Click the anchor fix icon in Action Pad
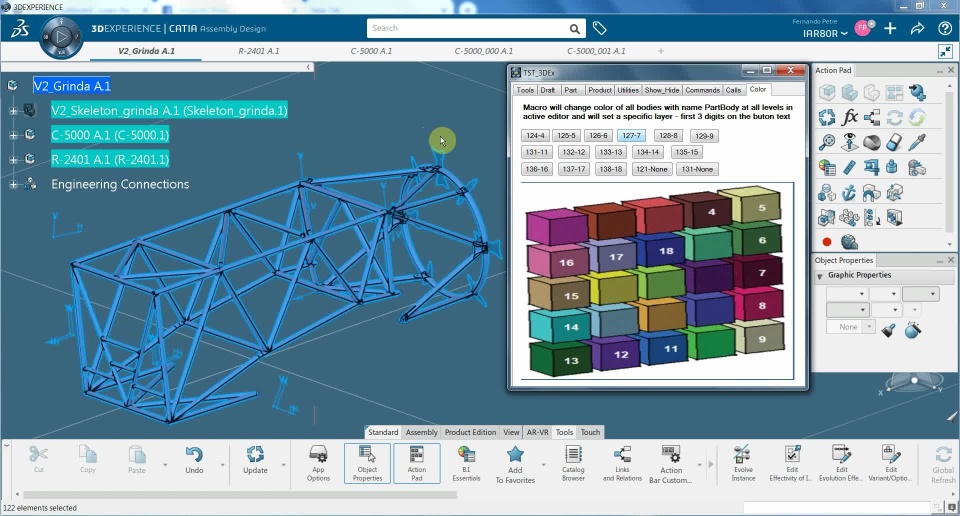 pos(849,193)
